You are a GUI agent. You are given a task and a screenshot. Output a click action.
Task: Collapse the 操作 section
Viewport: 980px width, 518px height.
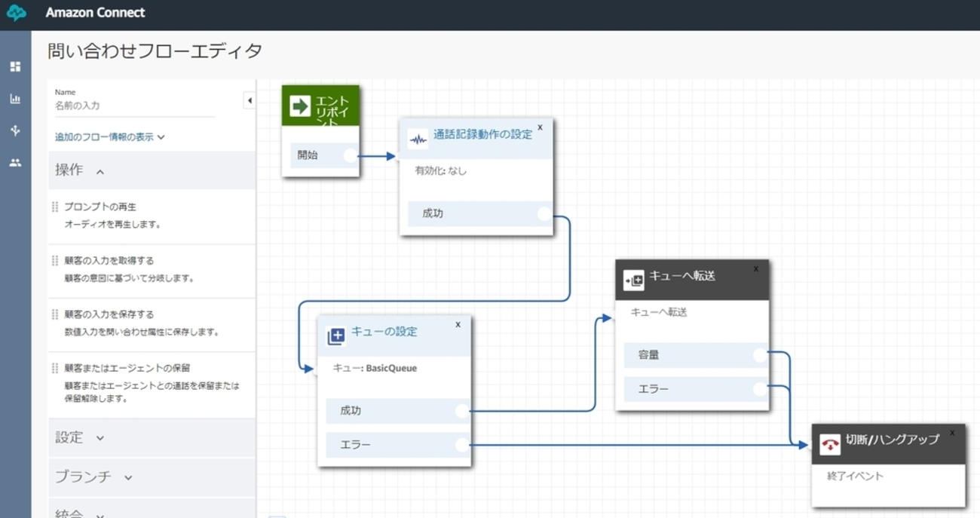pyautogui.click(x=152, y=170)
